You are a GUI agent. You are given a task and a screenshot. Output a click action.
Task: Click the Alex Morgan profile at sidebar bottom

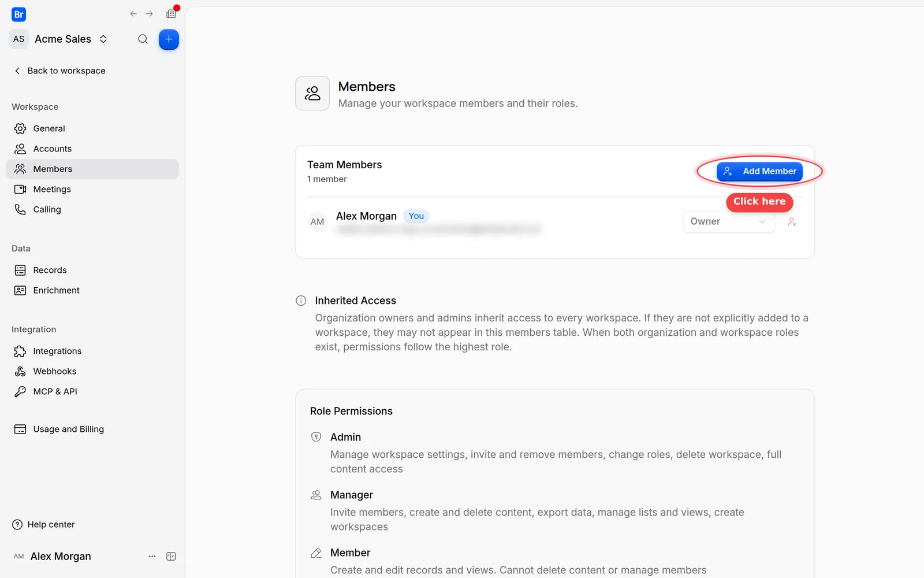[52, 556]
